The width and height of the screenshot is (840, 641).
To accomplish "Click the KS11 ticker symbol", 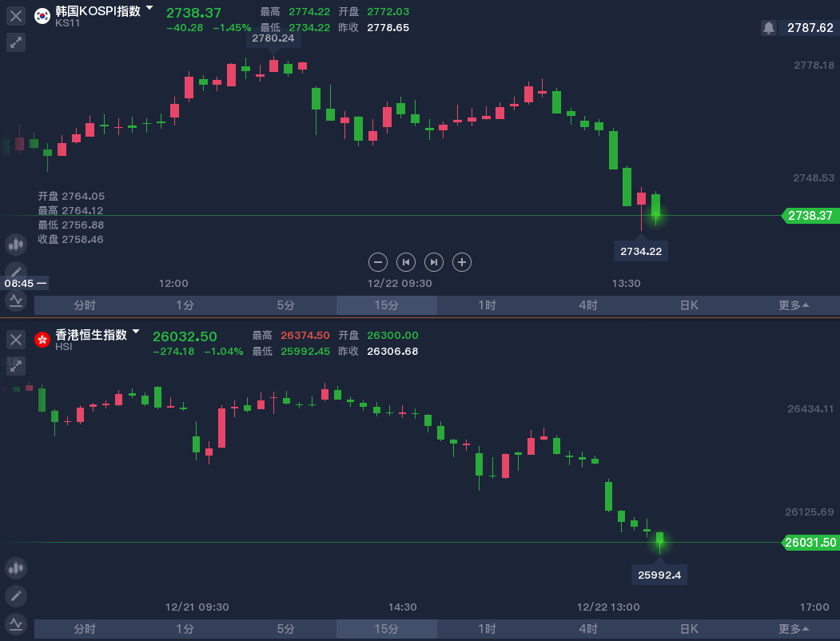I will coord(67,23).
